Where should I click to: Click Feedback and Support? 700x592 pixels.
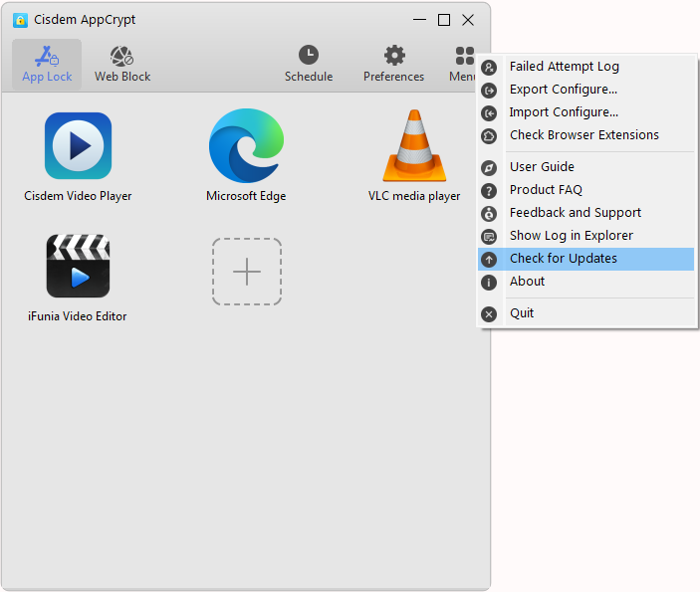(575, 213)
